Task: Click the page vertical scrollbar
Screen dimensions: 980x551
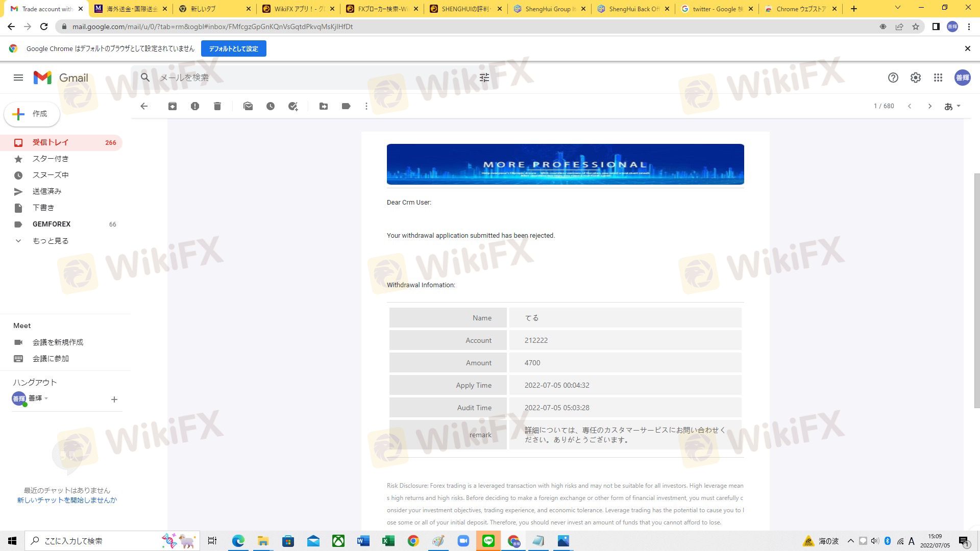Action: tap(977, 291)
